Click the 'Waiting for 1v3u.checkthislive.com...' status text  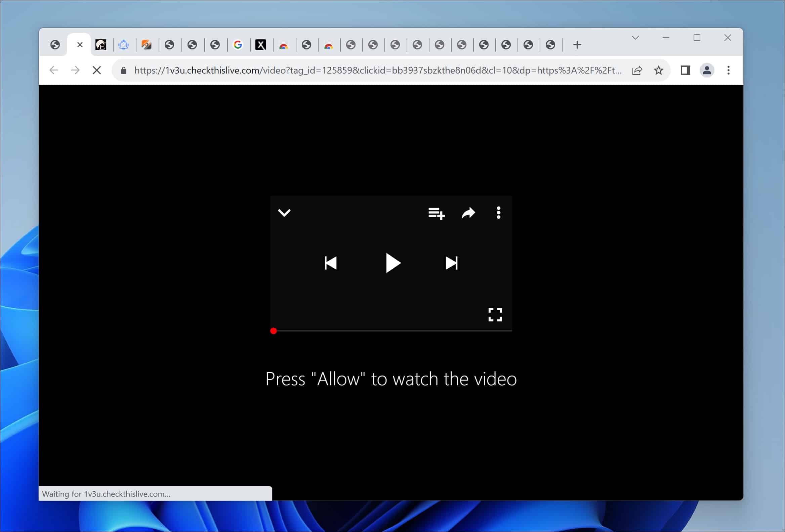tap(106, 494)
